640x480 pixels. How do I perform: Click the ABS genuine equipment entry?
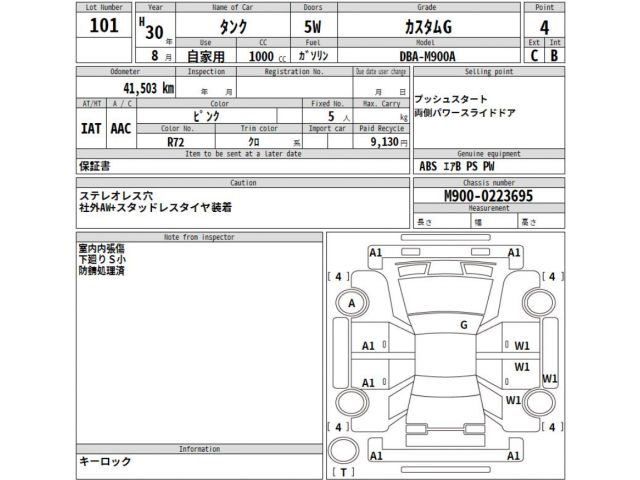pos(428,167)
